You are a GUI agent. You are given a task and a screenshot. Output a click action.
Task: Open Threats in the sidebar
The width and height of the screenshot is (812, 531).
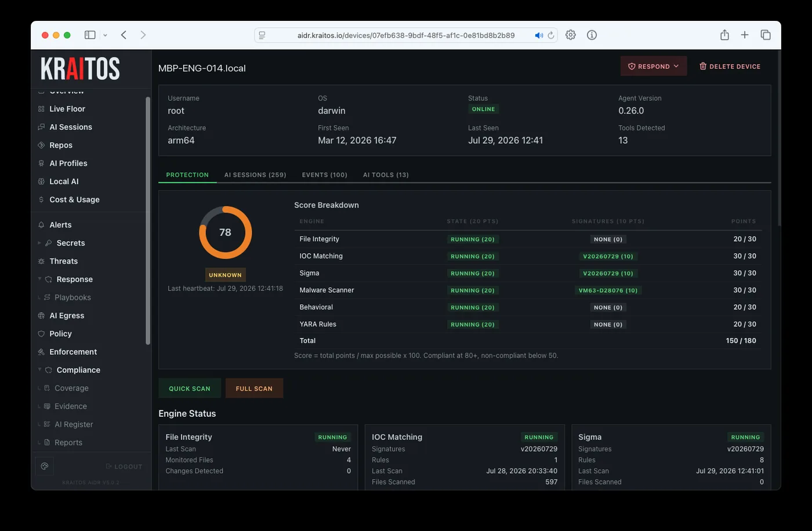(64, 261)
